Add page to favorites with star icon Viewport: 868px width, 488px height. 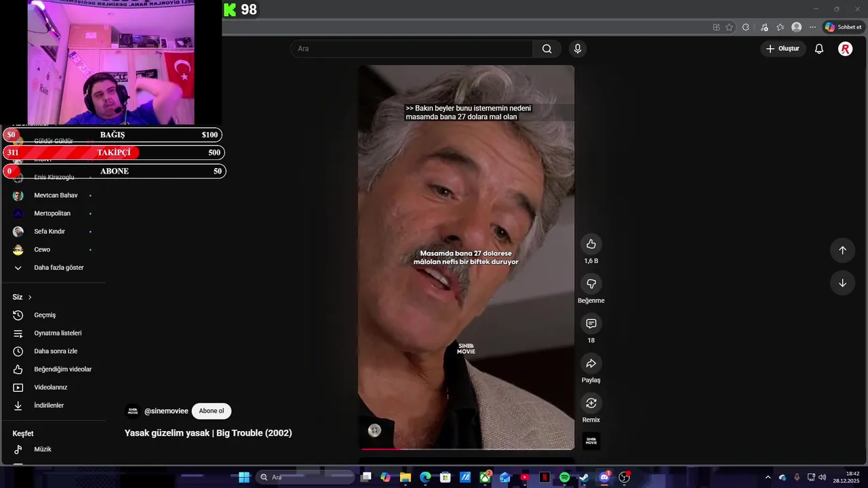(730, 27)
